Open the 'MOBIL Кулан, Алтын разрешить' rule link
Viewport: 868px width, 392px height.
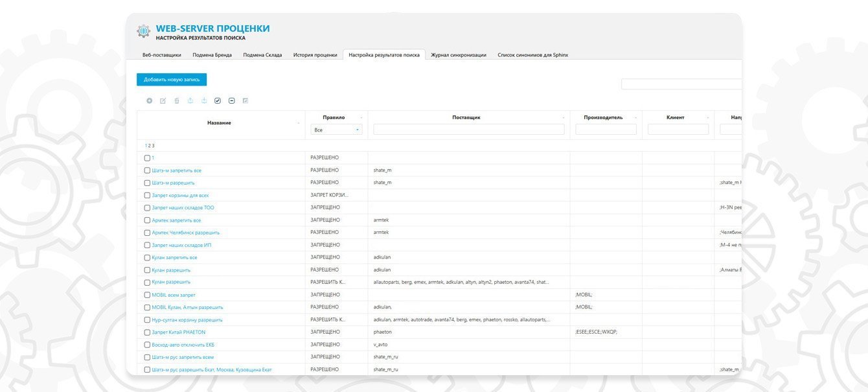[x=188, y=307]
